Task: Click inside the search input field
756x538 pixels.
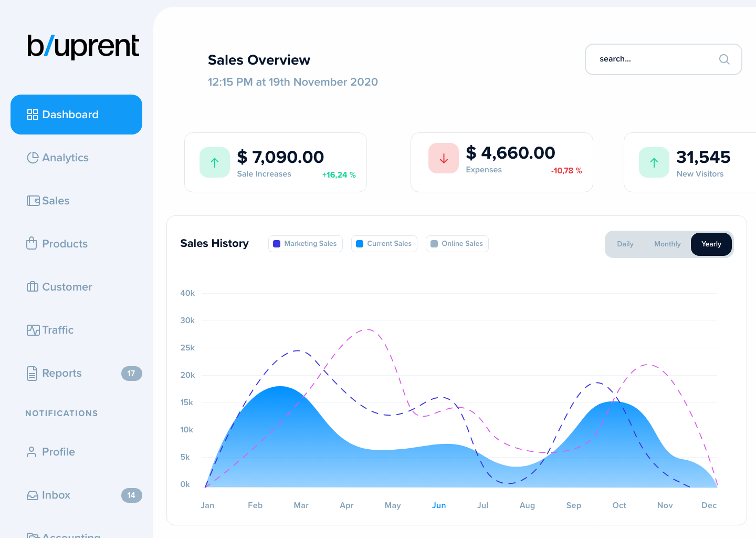Action: (x=651, y=59)
